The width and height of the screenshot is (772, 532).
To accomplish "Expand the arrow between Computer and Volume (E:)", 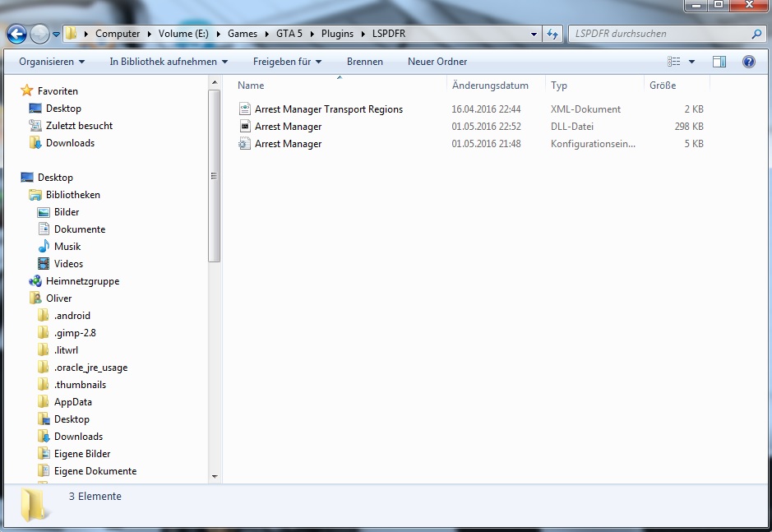I will 149,34.
